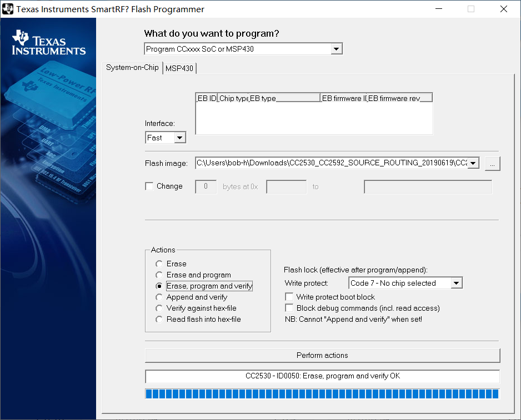Click the EB ID column header
521x420 pixels.
click(207, 98)
